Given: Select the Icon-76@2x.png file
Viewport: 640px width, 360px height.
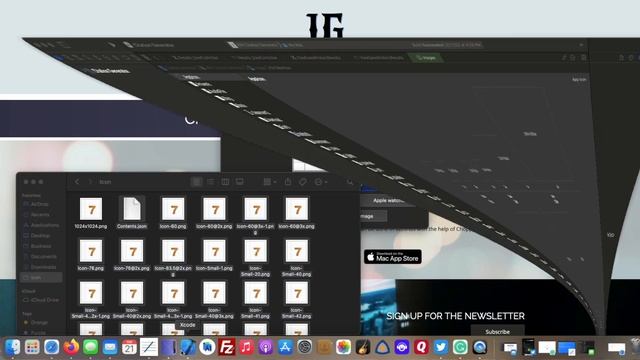Looking at the screenshot, I should [x=132, y=255].
